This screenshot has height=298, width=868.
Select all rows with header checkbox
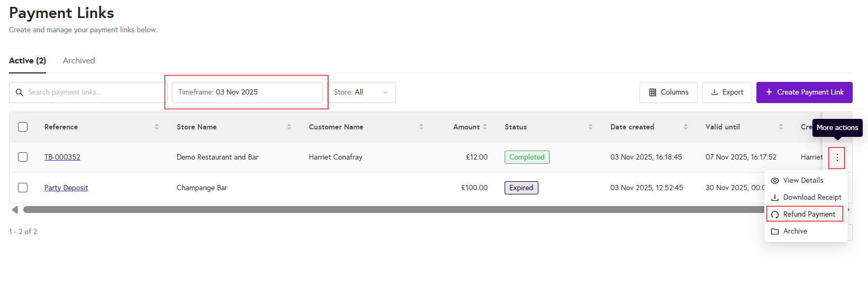[23, 127]
